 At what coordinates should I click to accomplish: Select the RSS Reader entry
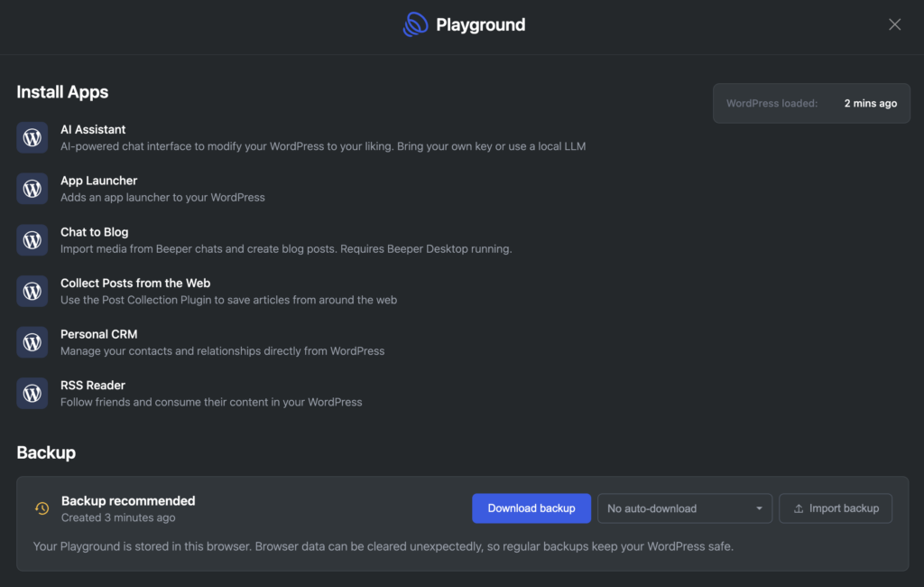[94, 386]
